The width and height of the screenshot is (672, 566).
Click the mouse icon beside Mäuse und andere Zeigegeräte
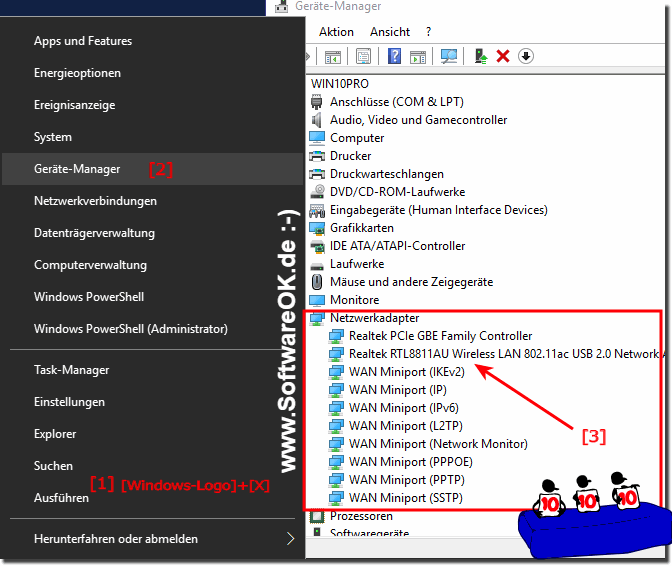tap(317, 282)
